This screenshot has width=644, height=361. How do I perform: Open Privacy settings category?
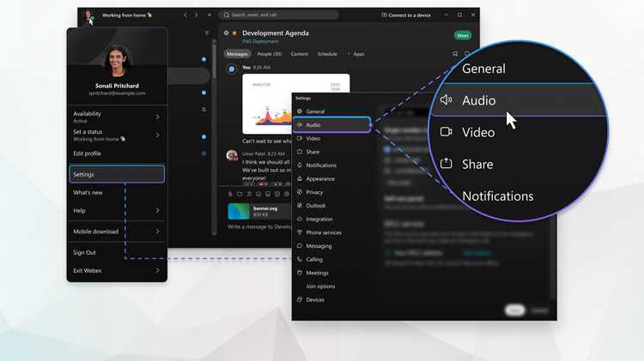coord(331,192)
